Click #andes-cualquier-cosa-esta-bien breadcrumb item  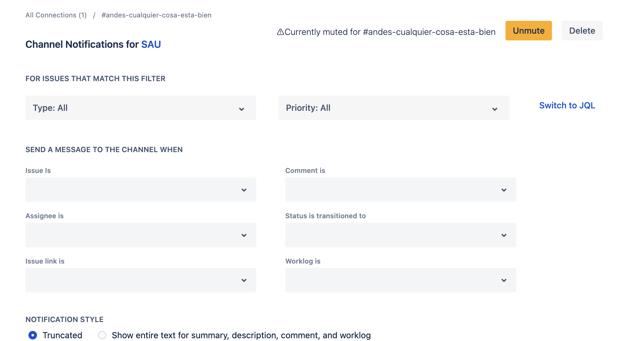click(x=156, y=15)
